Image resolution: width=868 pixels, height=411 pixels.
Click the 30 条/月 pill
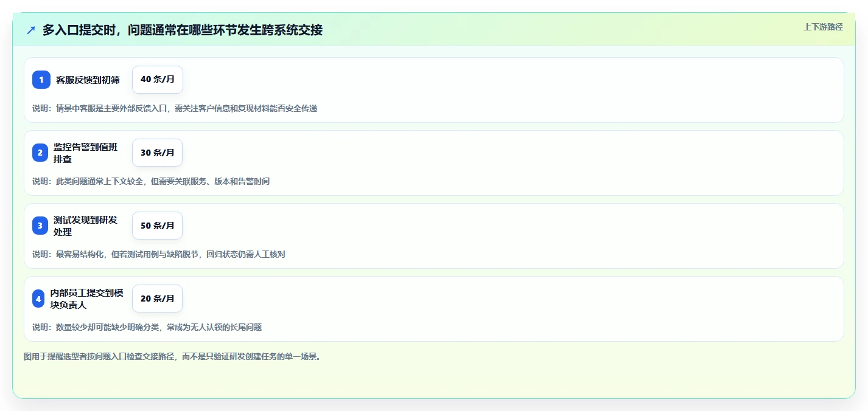[157, 153]
